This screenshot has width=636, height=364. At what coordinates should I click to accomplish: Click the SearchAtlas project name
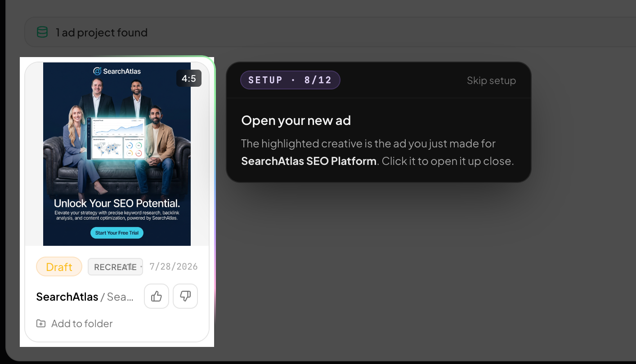[67, 297]
